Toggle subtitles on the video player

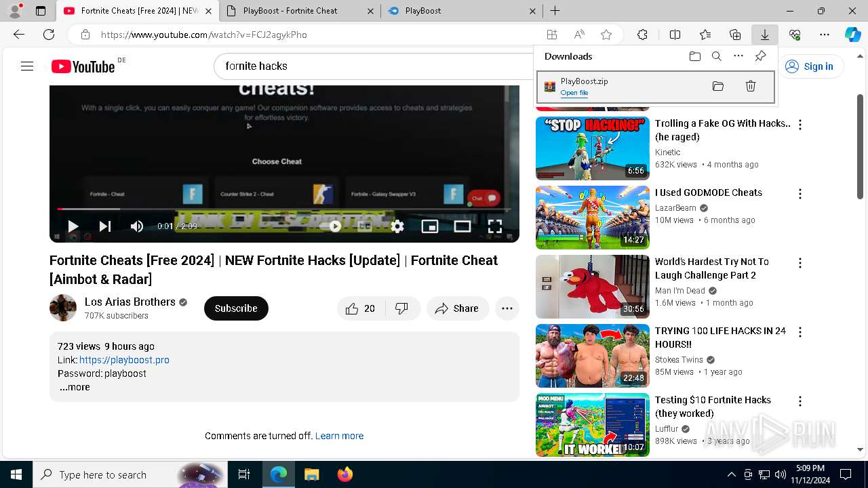click(365, 226)
